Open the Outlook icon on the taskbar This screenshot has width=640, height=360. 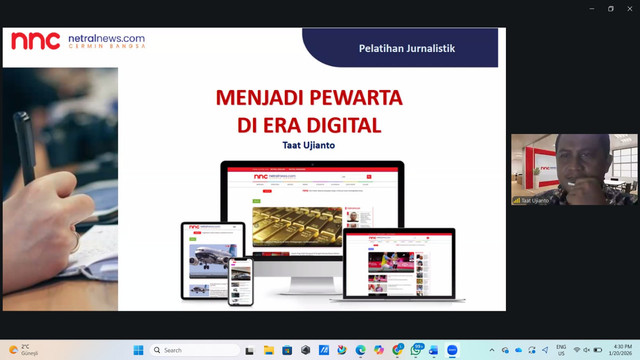[x=433, y=350]
